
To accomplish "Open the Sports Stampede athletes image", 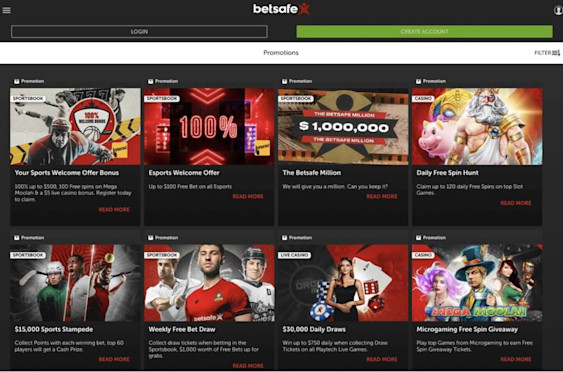I will [75, 283].
